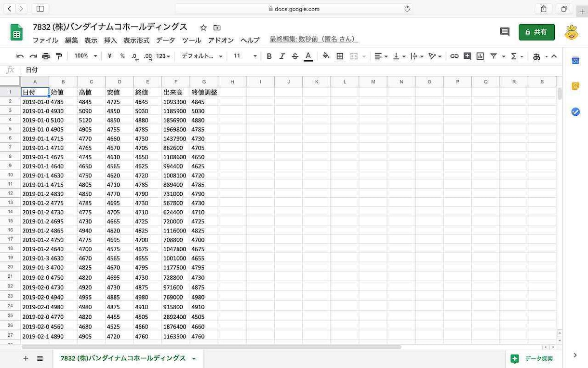Insert a chart

[x=480, y=56]
